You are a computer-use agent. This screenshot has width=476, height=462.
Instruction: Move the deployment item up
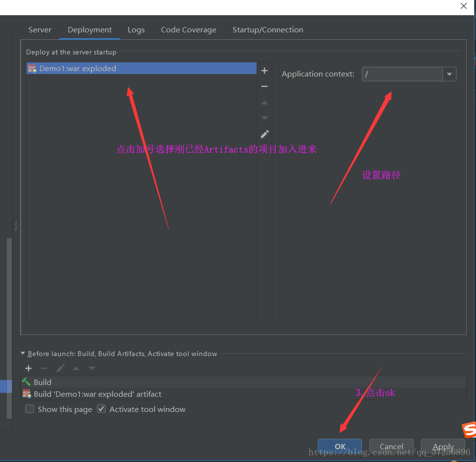(264, 103)
